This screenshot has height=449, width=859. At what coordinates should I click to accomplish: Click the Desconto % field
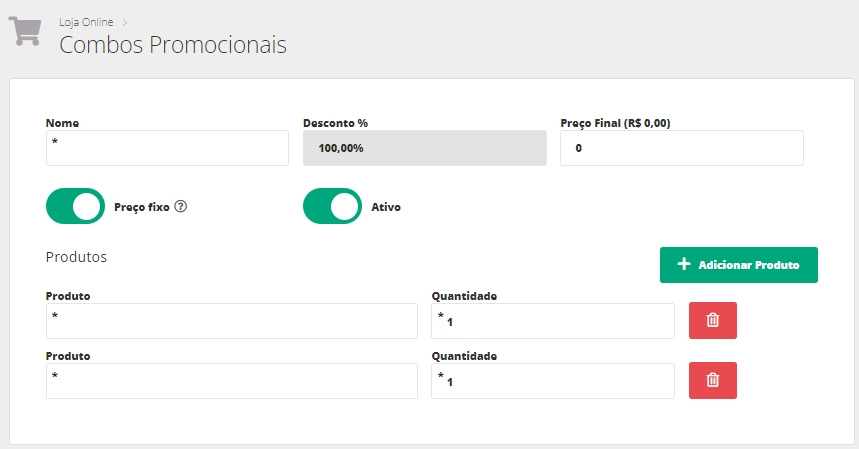[424, 148]
